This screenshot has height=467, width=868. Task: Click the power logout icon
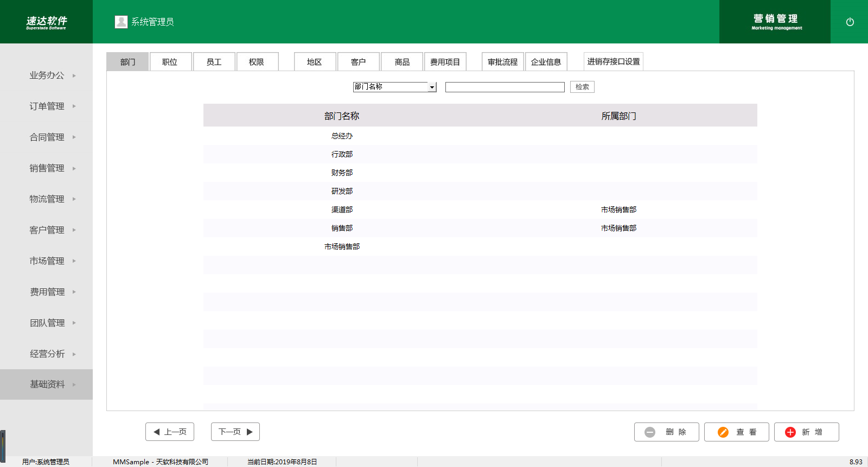click(850, 22)
